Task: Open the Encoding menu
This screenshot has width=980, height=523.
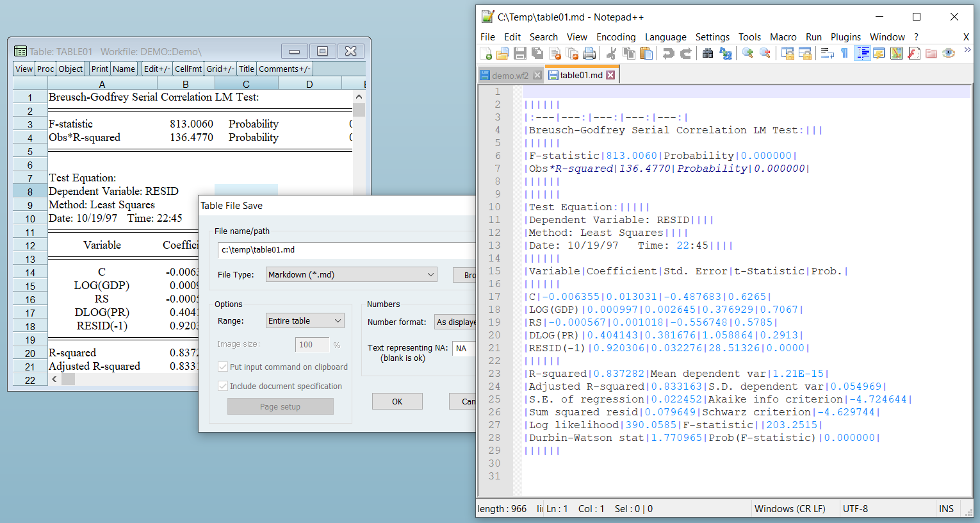Action: (x=616, y=37)
